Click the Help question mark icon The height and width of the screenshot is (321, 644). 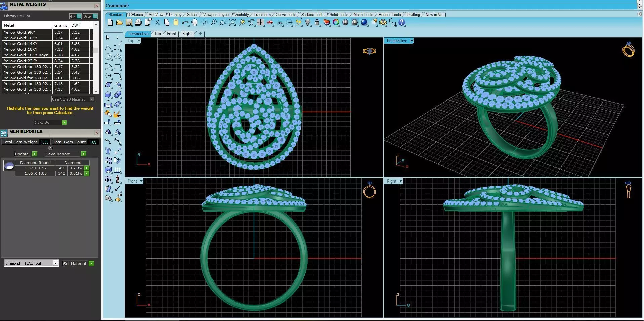tap(402, 23)
